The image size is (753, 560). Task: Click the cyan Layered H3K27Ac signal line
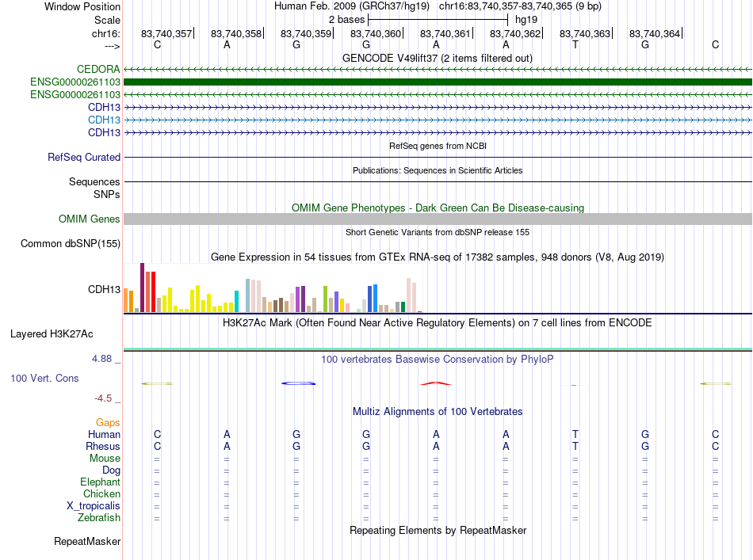pos(438,349)
